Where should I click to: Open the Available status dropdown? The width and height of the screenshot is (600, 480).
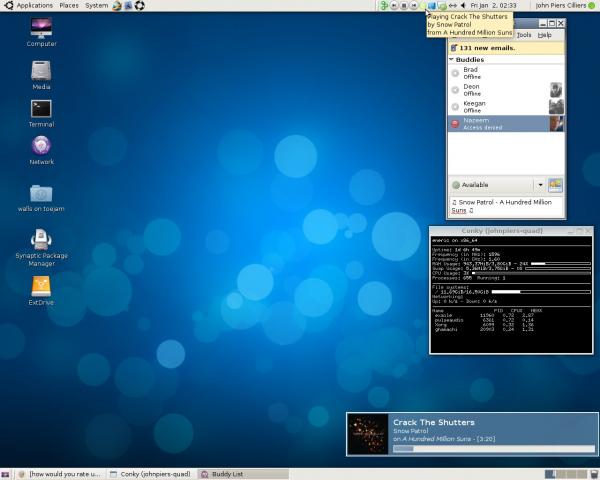(x=540, y=185)
